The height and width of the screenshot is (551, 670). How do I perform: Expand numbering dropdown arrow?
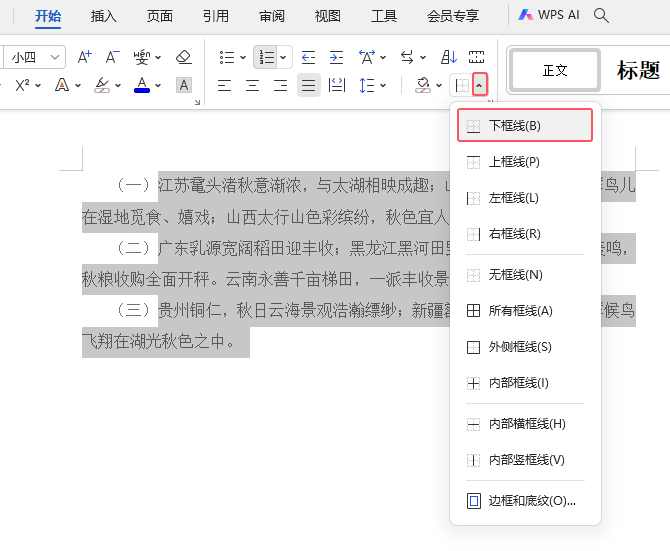pos(283,57)
